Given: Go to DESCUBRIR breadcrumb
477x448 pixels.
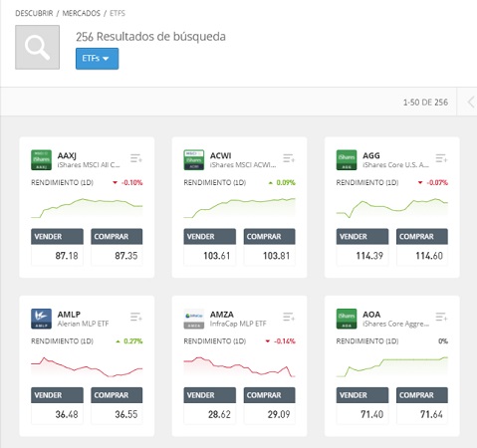Looking at the screenshot, I should click(34, 13).
